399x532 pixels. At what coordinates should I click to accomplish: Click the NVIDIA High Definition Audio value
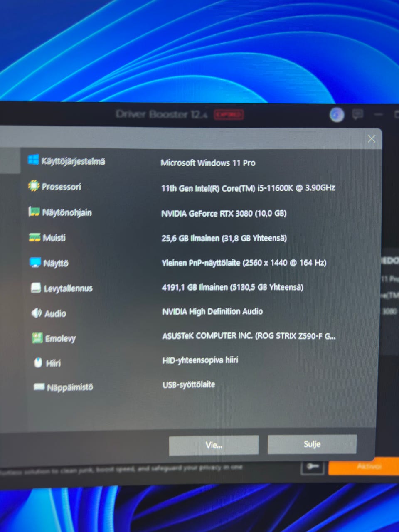tap(212, 311)
